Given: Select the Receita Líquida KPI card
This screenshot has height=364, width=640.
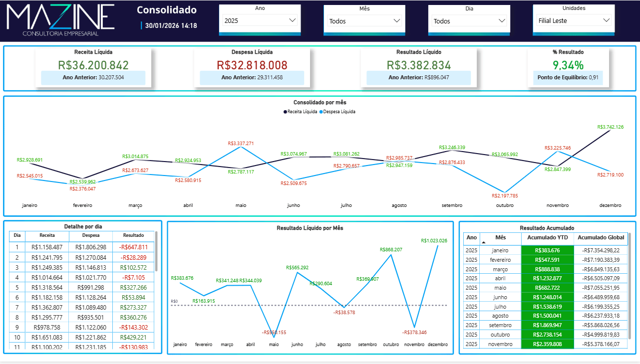Looking at the screenshot, I should tap(93, 65).
